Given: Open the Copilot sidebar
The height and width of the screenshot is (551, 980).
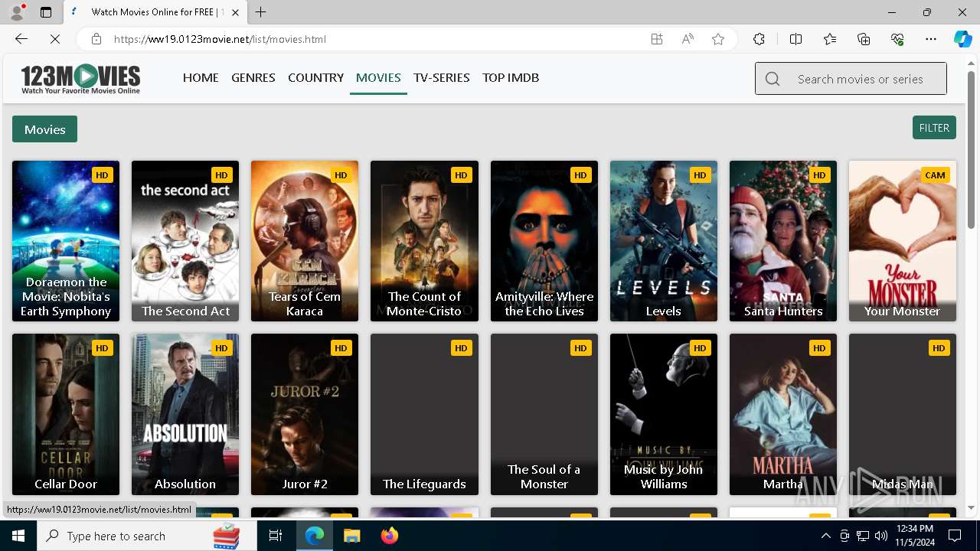Looking at the screenshot, I should pyautogui.click(x=962, y=39).
